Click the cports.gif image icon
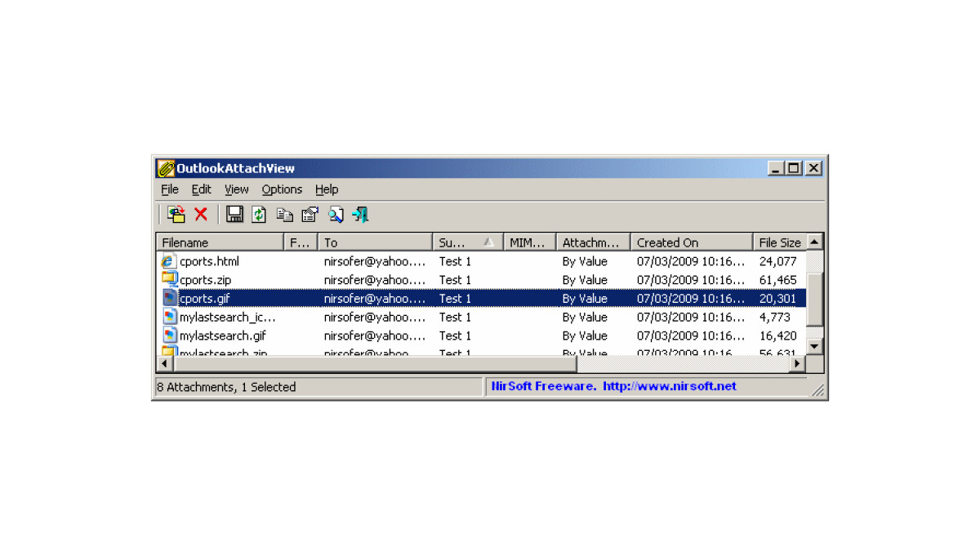Image resolution: width=980 pixels, height=551 pixels. point(169,299)
